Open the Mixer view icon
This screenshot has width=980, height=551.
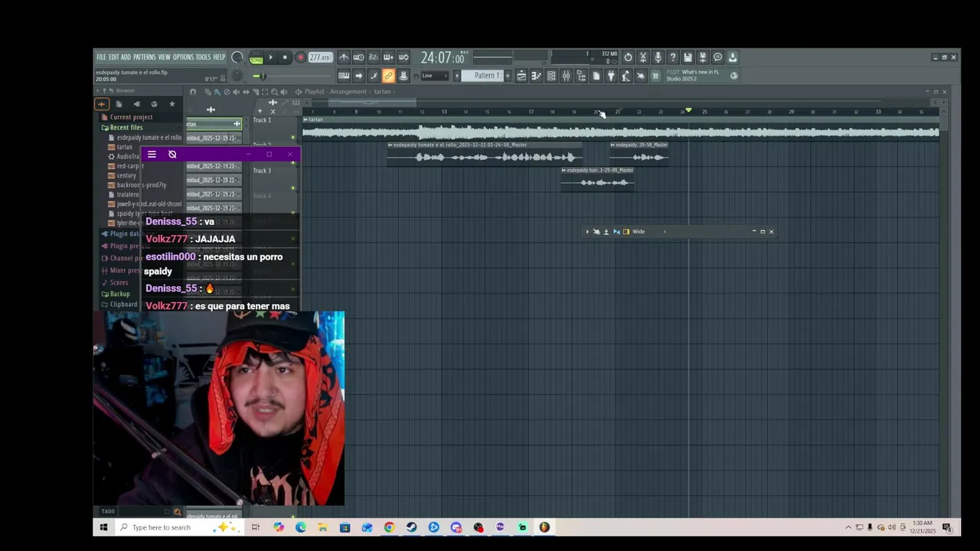(566, 76)
